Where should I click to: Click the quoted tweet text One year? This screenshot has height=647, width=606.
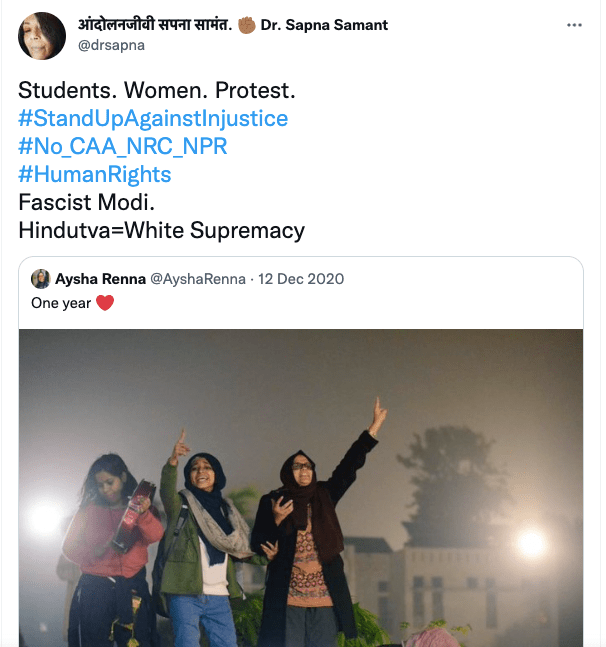62,303
